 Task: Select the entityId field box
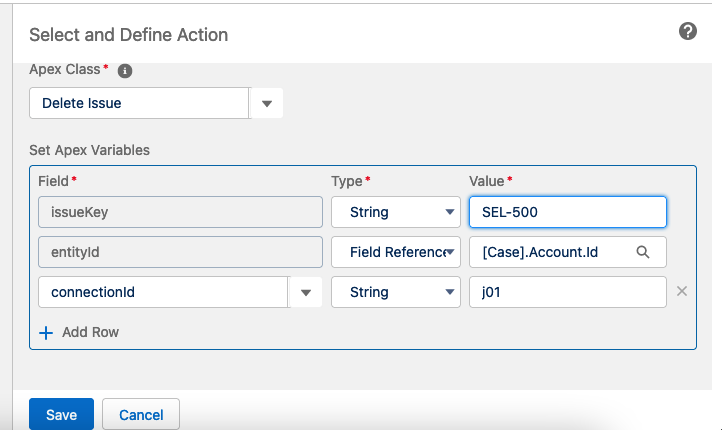point(180,252)
